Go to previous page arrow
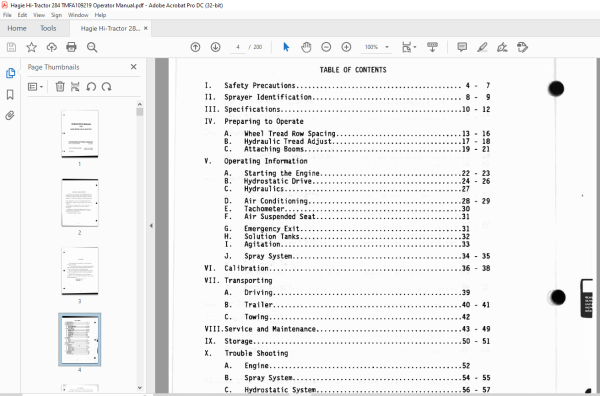 coord(195,47)
